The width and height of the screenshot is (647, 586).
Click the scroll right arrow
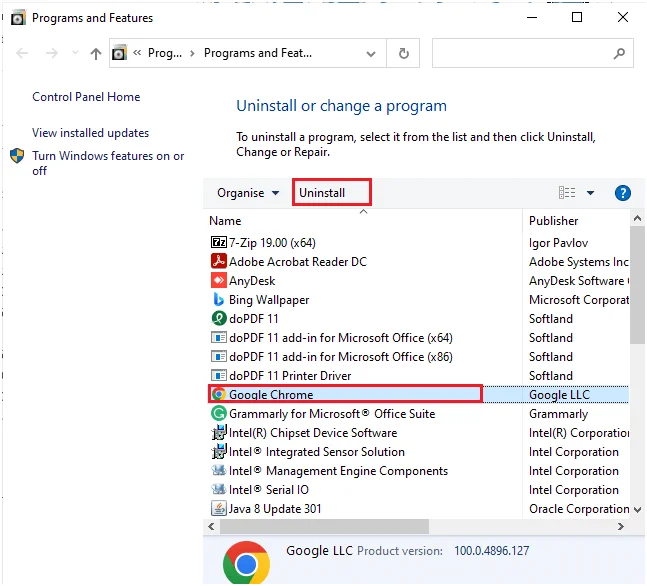[x=620, y=526]
